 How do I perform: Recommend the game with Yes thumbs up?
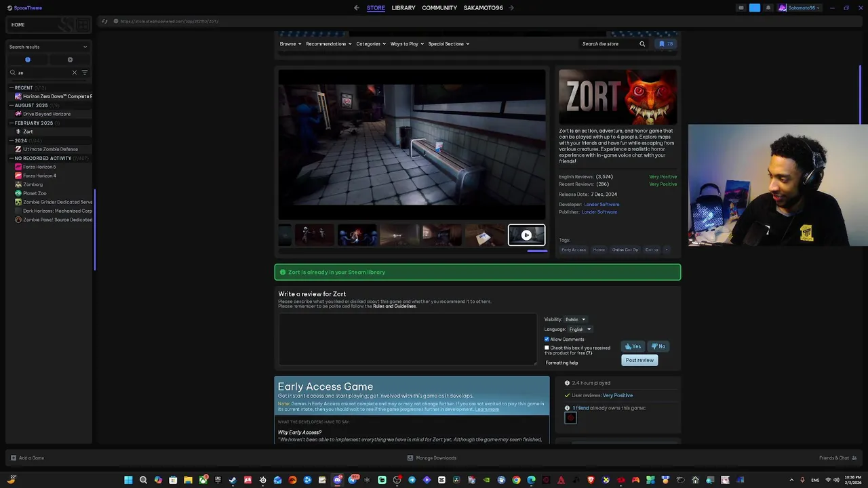click(633, 346)
